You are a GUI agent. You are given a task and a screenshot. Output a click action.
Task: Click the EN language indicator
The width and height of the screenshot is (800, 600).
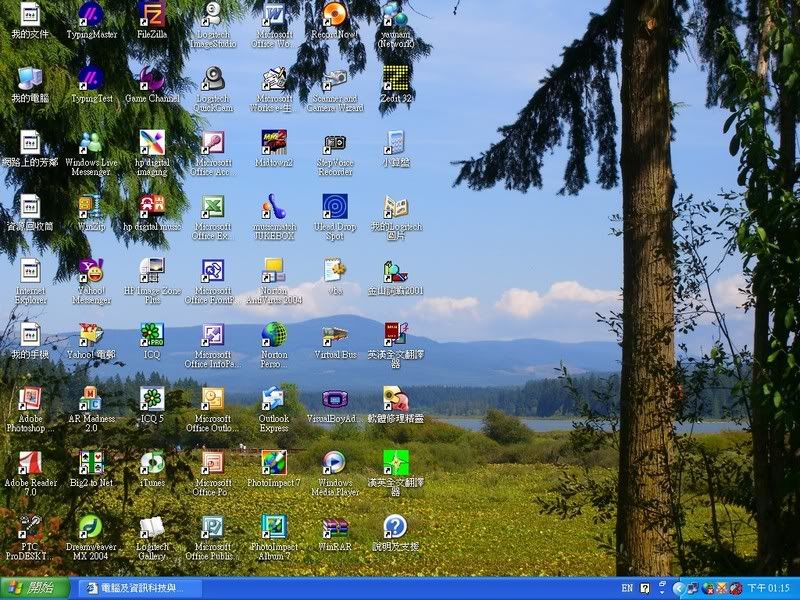tap(627, 588)
